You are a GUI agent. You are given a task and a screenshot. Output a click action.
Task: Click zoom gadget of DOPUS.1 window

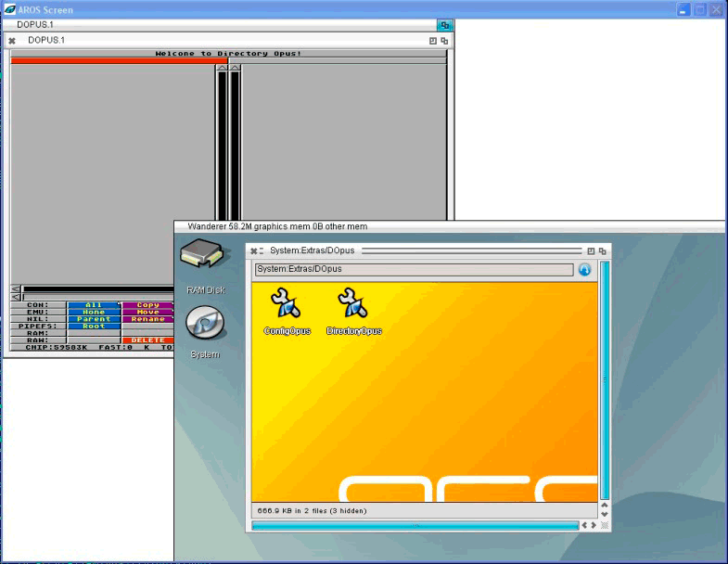tap(433, 41)
